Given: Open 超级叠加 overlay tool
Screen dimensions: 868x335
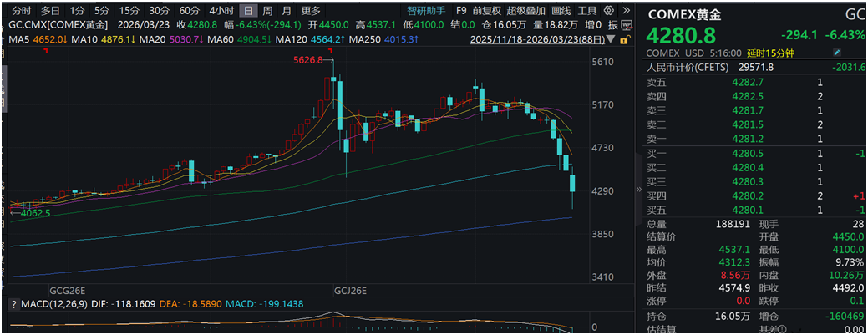Looking at the screenshot, I should [525, 11].
